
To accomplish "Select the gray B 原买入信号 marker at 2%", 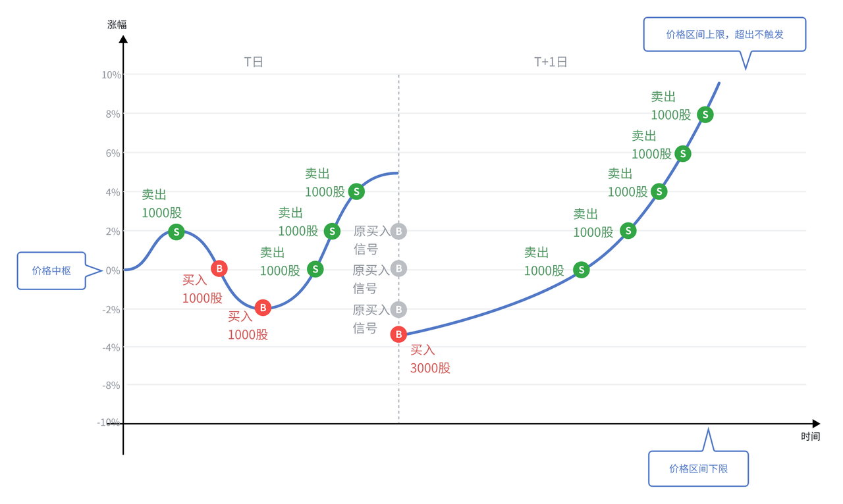I will [398, 231].
